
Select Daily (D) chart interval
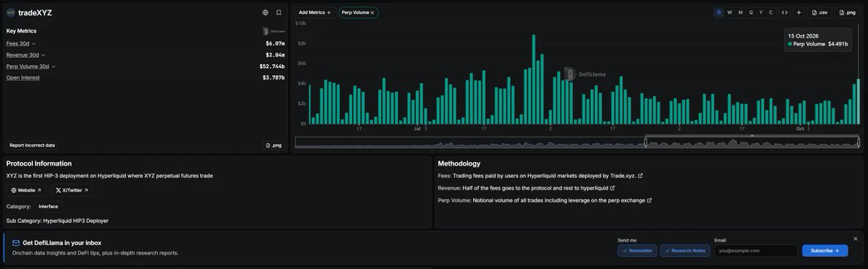click(x=719, y=12)
